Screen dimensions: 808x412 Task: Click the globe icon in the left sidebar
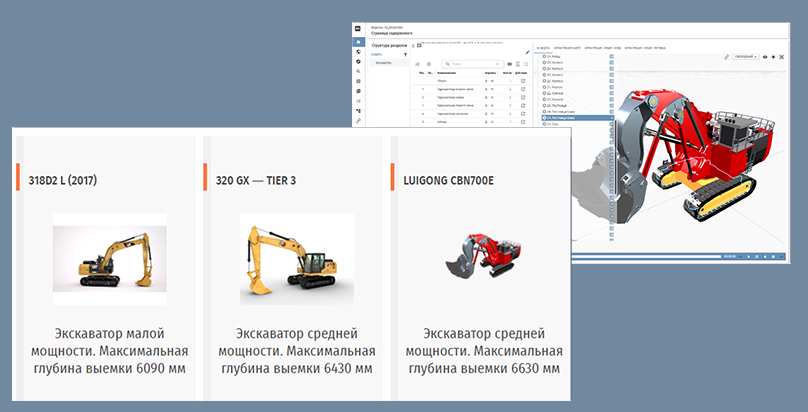(x=358, y=52)
